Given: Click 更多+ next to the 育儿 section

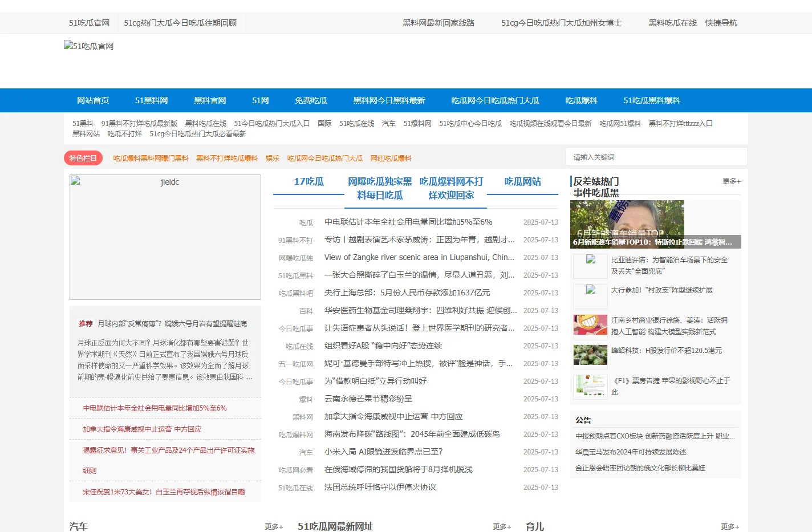Looking at the screenshot, I should coord(730,527).
